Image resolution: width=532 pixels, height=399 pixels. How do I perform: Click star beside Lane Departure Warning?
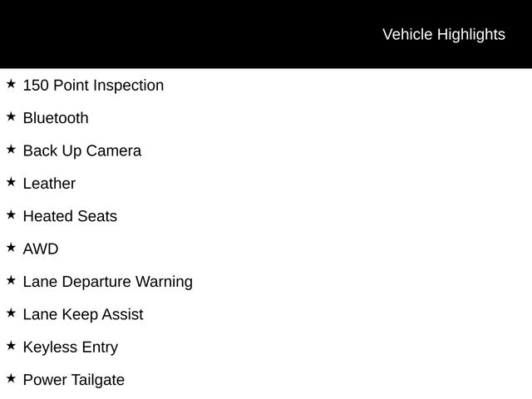[11, 280]
